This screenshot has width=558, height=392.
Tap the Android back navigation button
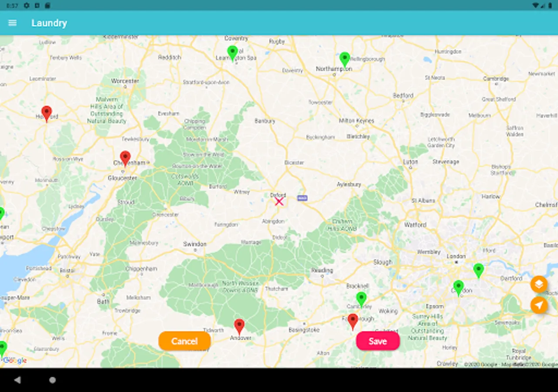tap(17, 380)
